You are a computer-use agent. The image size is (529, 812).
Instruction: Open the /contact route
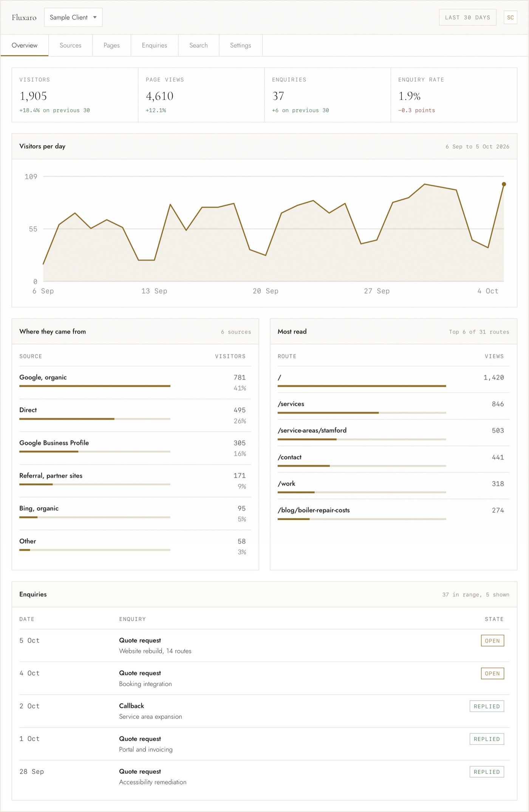tap(289, 457)
